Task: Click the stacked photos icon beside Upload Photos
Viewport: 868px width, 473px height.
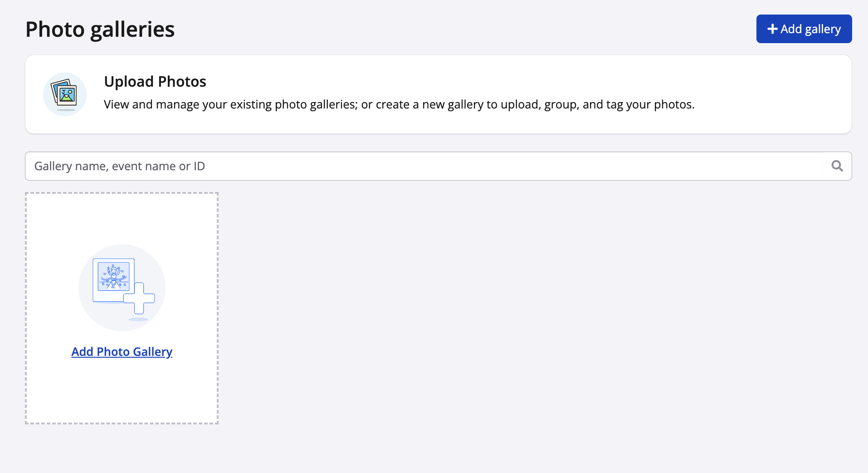Action: tap(64, 94)
